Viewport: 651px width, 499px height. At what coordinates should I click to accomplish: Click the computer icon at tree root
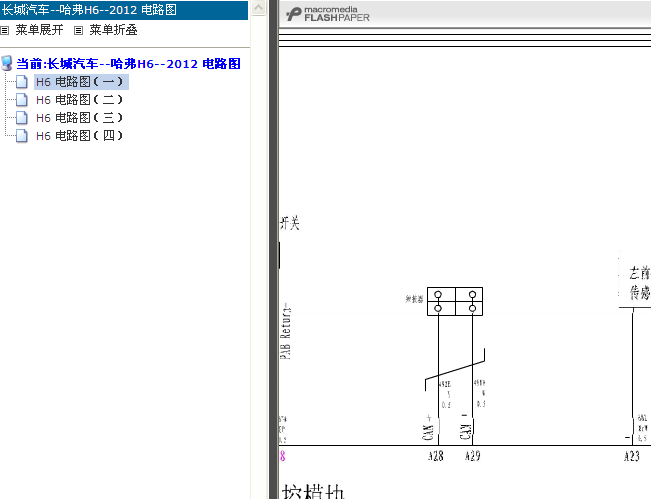coord(7,63)
